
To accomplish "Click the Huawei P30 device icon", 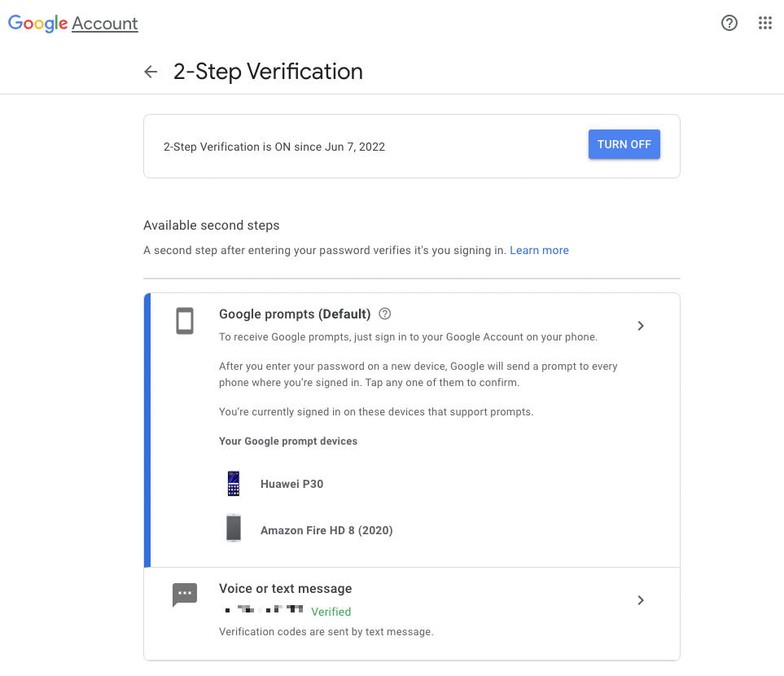I will click(234, 483).
